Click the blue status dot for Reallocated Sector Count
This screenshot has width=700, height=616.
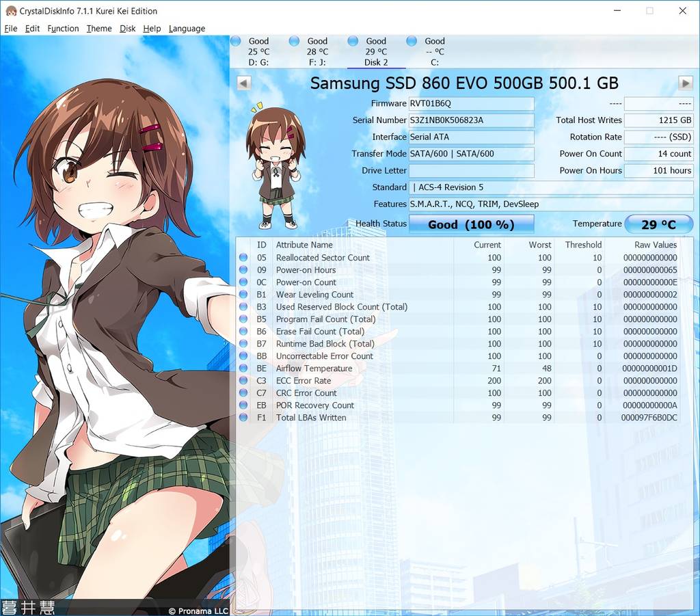(x=245, y=258)
